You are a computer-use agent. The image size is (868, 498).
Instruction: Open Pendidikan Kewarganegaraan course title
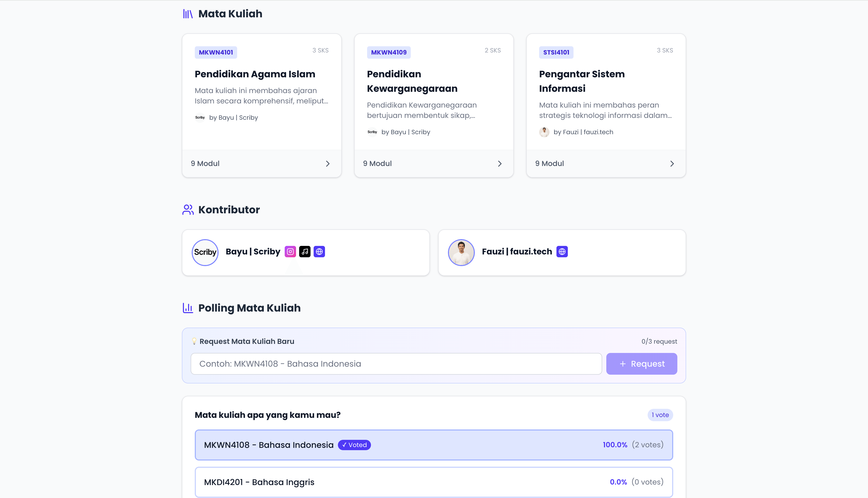pyautogui.click(x=412, y=81)
